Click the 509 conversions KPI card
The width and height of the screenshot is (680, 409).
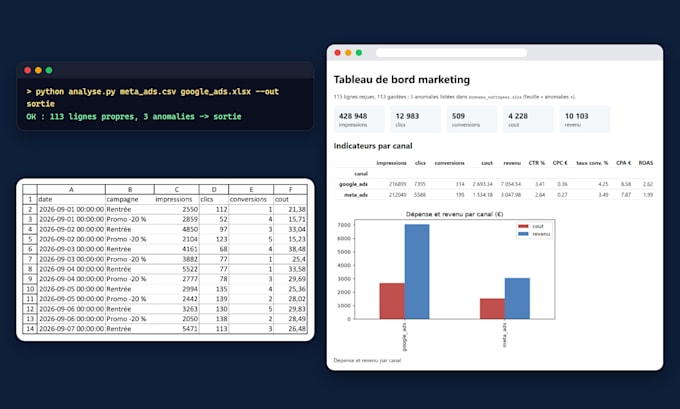pos(472,119)
